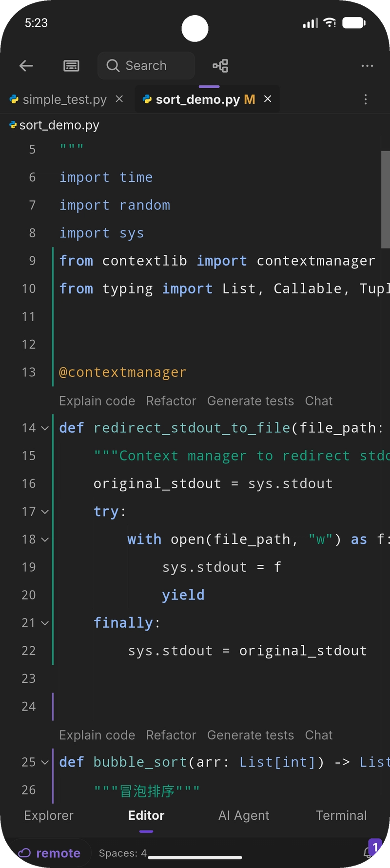Open the top three-dots overflow menu
Screen dimensions: 390x868
point(367,66)
